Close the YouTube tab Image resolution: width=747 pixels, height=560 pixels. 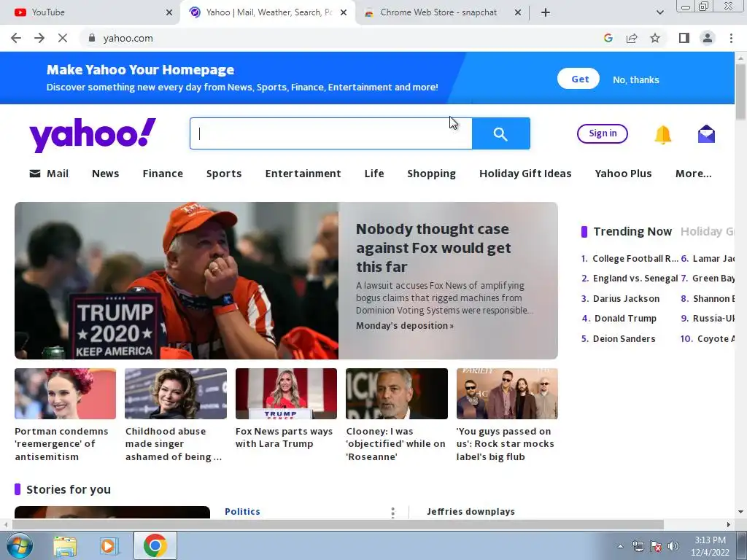169,12
